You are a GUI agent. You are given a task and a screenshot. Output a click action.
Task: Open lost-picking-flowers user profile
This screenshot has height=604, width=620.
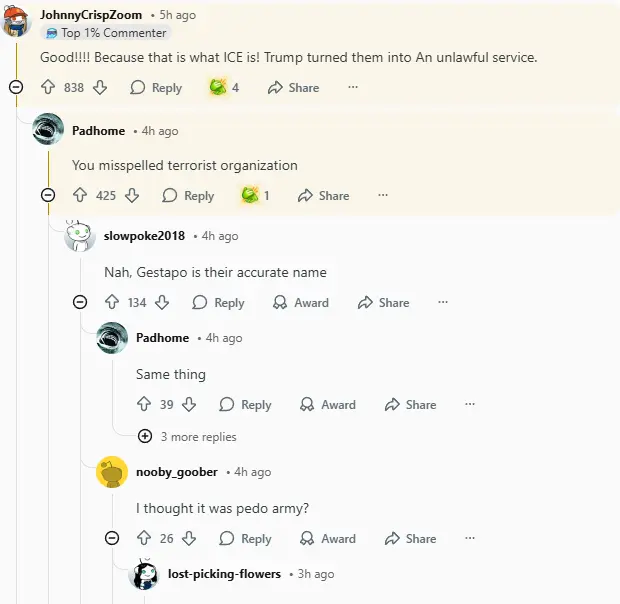[x=224, y=574]
